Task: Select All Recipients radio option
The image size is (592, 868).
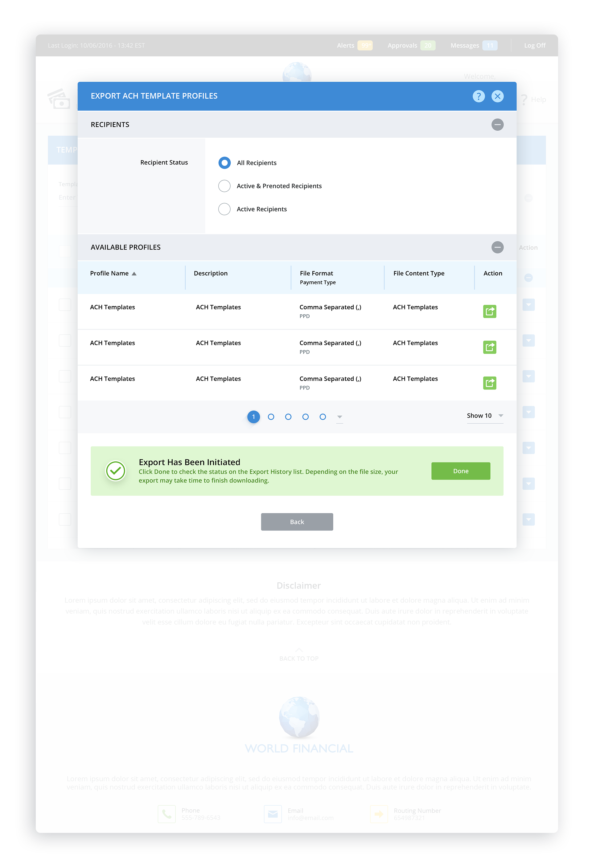Action: click(x=224, y=162)
